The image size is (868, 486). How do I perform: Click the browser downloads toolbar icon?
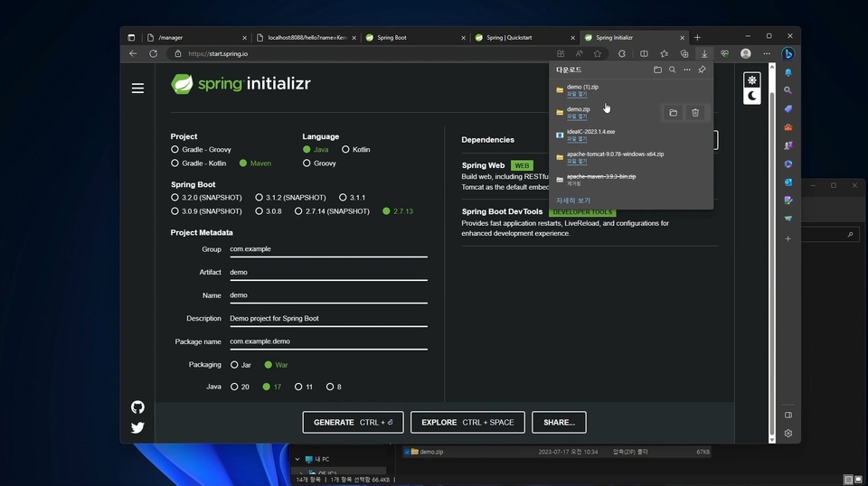[704, 53]
